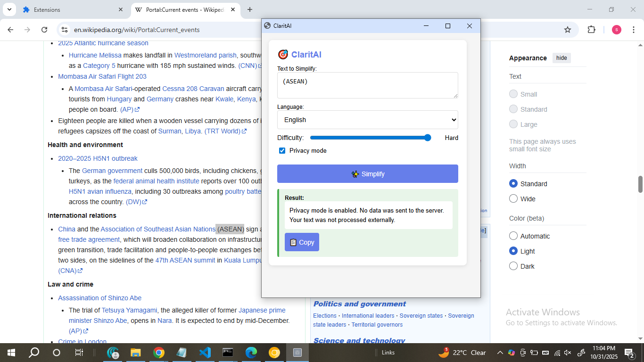Hide the Appearance panel
This screenshot has width=644, height=362.
coord(561,58)
